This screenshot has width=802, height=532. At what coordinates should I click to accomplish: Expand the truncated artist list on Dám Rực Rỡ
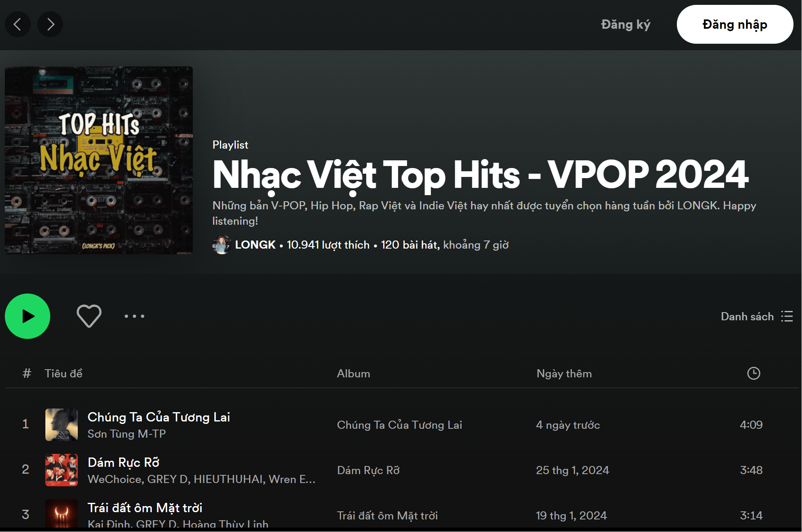(x=310, y=479)
